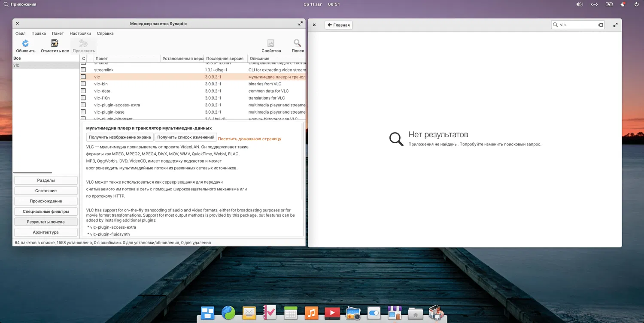Switch filter view to Архитектура
This screenshot has width=644, height=323.
point(46,232)
